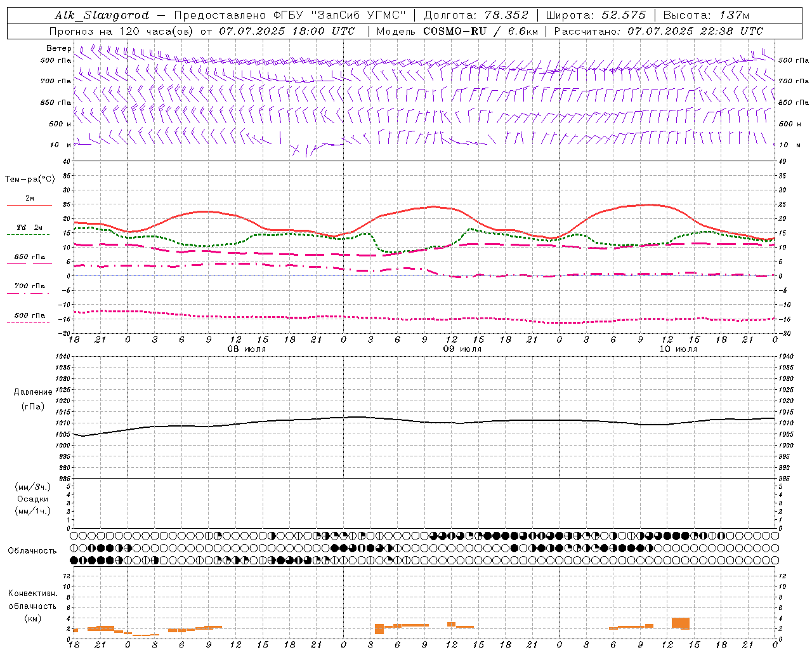Click the '(мм/3ч.)' precipitation unit label
This screenshot has width=812, height=650.
pyautogui.click(x=33, y=487)
